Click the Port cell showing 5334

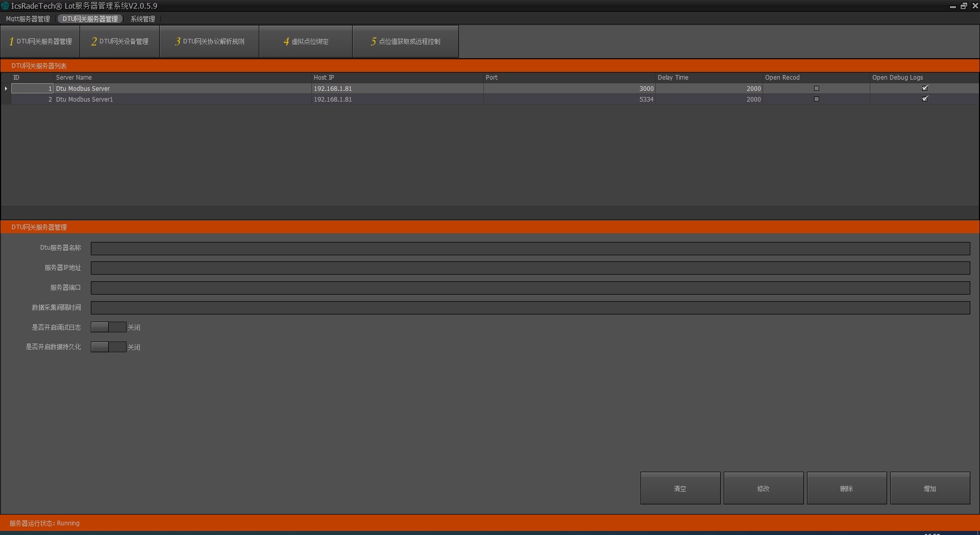[570, 100]
